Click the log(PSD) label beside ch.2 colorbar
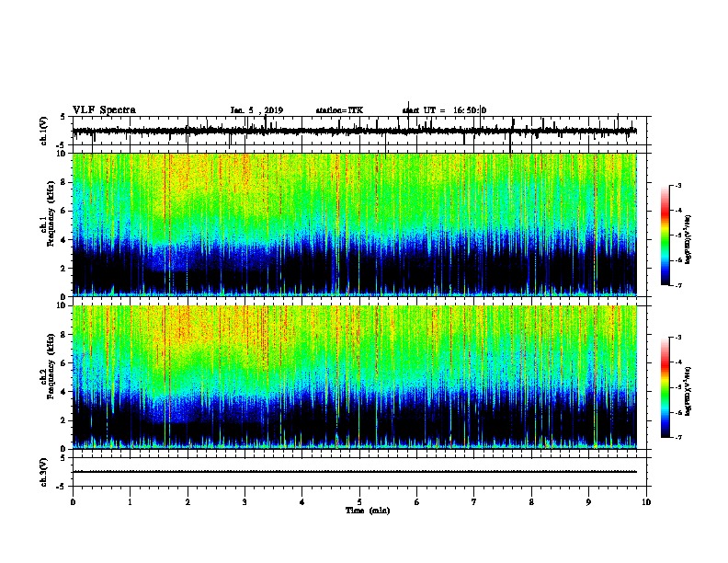This screenshot has width=728, height=563. 688,392
